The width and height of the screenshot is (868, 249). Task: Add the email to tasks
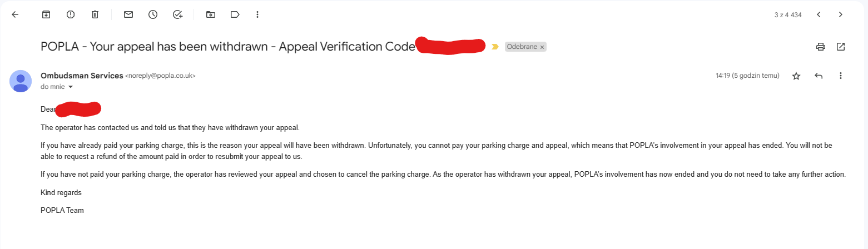coord(178,15)
